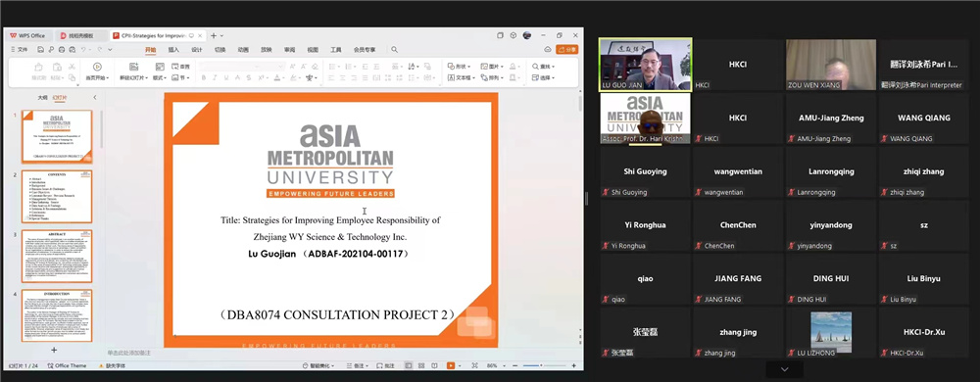
Task: Click the orange 分享 share button
Action: tap(566, 49)
